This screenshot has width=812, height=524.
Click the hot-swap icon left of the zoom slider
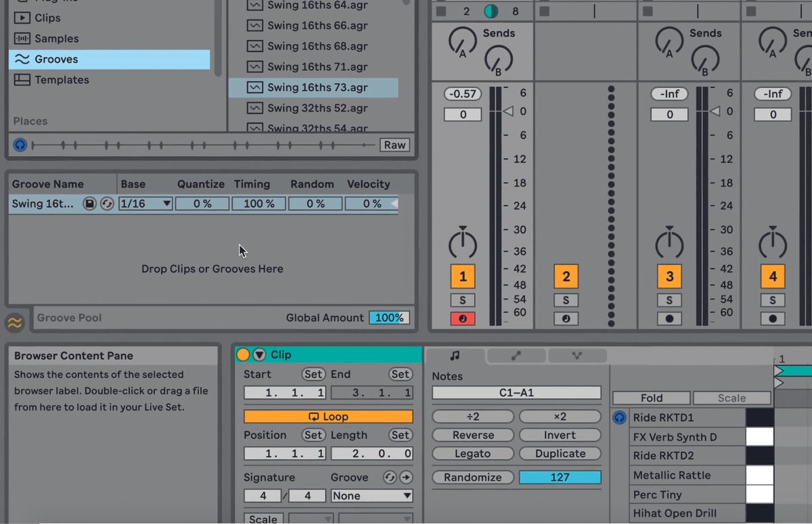coord(20,144)
